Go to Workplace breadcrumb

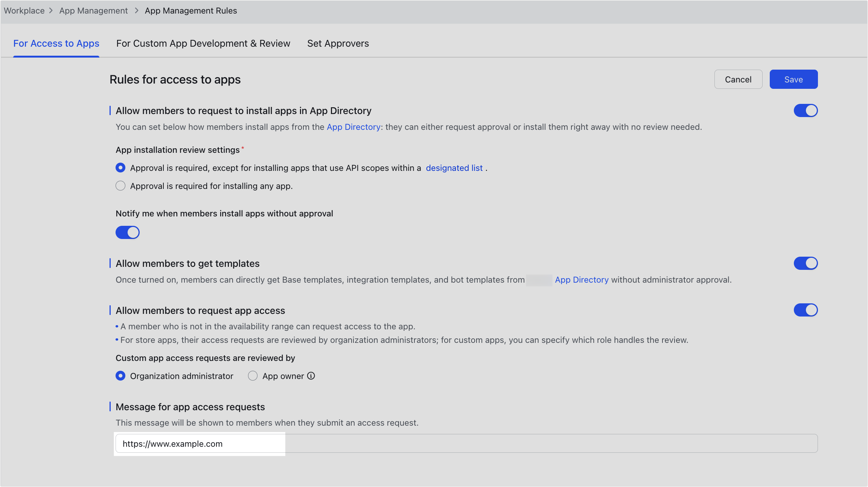[x=24, y=11]
